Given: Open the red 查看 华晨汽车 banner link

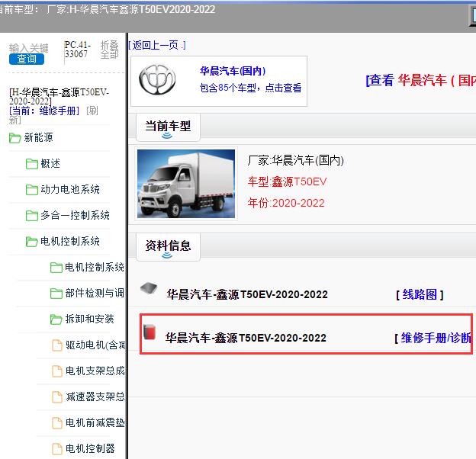Looking at the screenshot, I should 421,80.
